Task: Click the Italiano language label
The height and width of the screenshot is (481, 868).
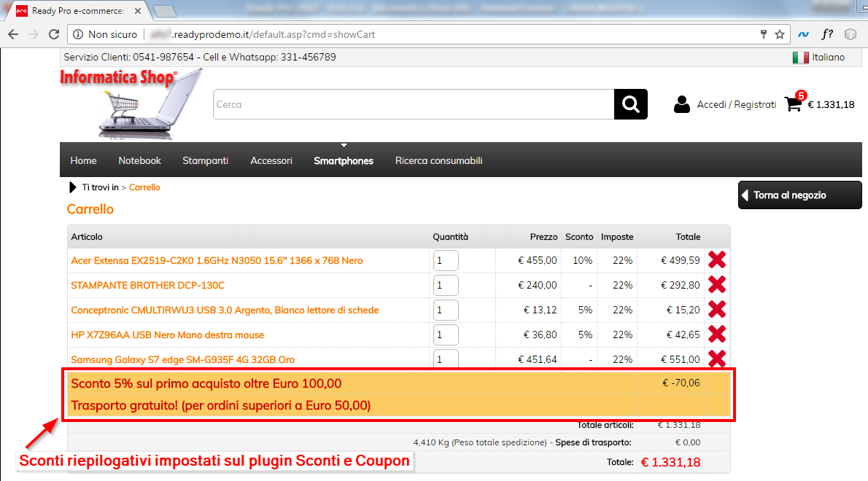Action: coord(828,57)
